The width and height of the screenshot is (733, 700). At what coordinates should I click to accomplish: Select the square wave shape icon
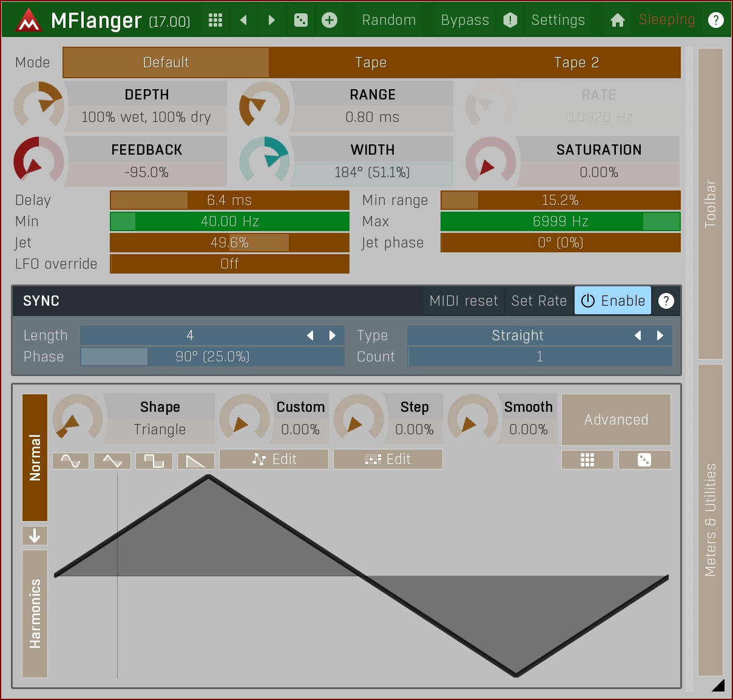(154, 461)
